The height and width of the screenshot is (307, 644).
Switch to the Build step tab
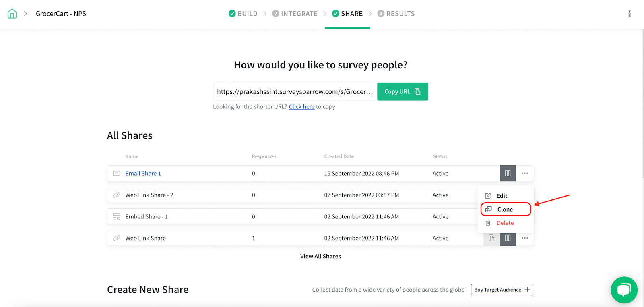243,14
